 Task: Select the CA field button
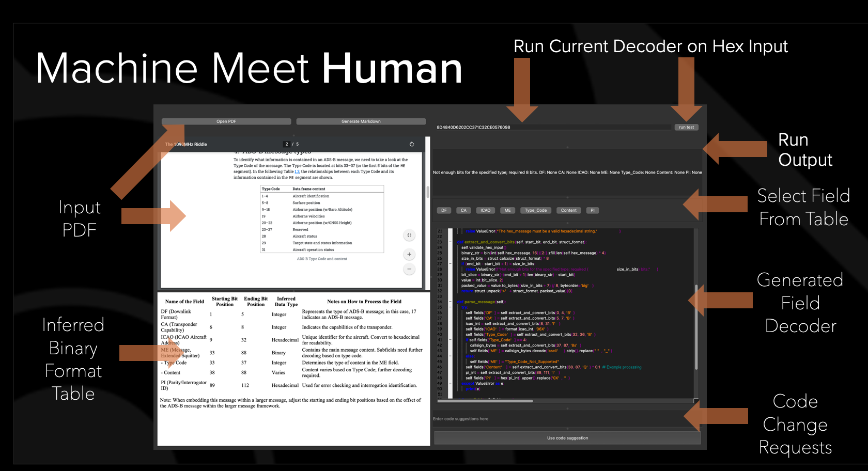(x=463, y=210)
